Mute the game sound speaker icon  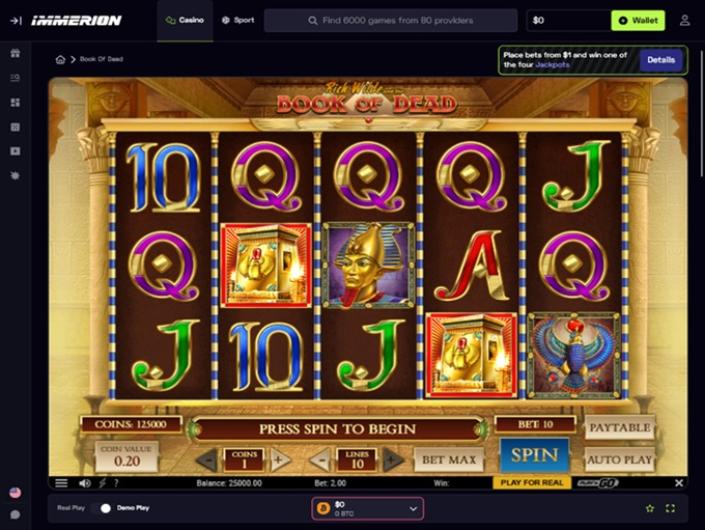(x=85, y=483)
